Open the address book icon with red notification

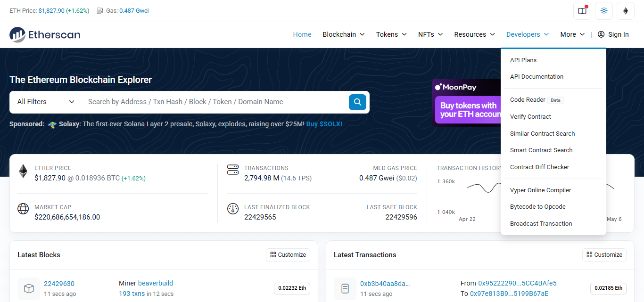click(x=582, y=10)
